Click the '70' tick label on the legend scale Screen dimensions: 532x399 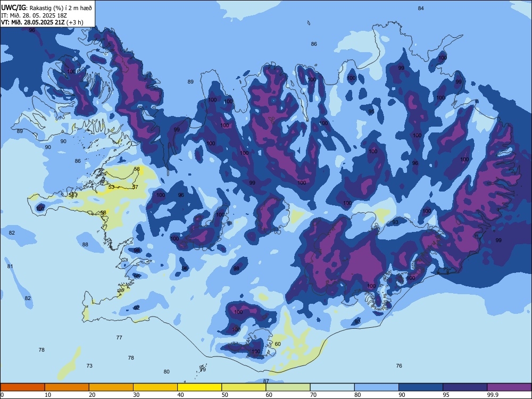313,395
